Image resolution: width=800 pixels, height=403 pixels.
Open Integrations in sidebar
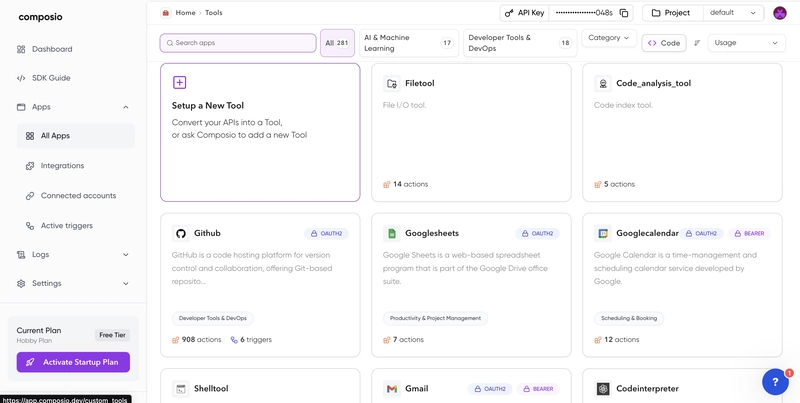point(62,166)
